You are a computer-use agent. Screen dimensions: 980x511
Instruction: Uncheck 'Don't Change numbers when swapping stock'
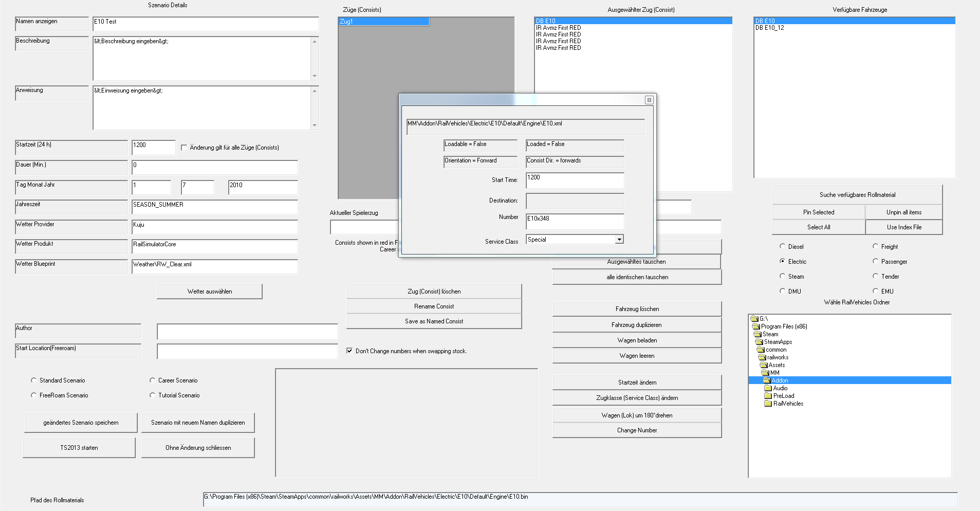point(349,351)
